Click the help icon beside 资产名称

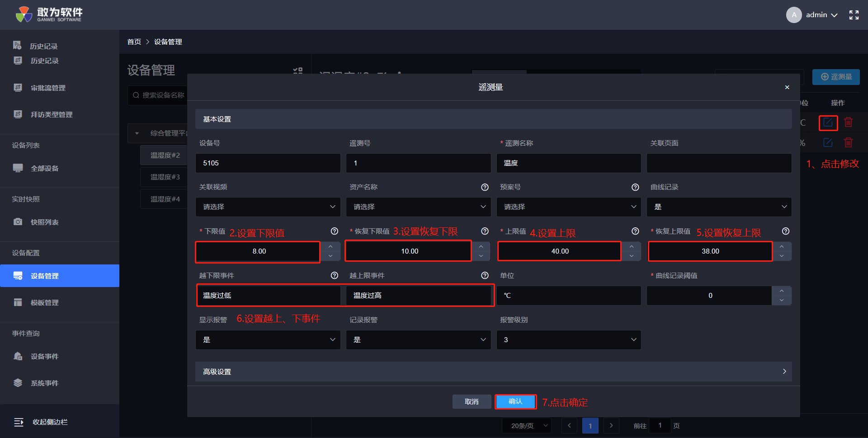pyautogui.click(x=485, y=187)
